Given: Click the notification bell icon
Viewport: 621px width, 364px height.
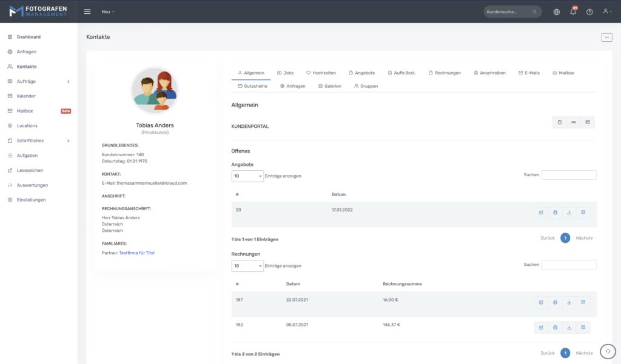Looking at the screenshot, I should [573, 12].
